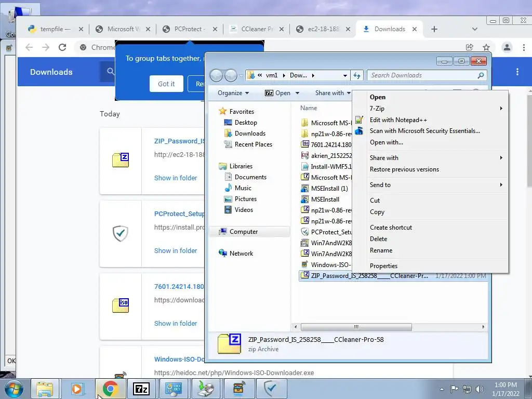Close the Microsoft Chrome tab

(x=148, y=29)
